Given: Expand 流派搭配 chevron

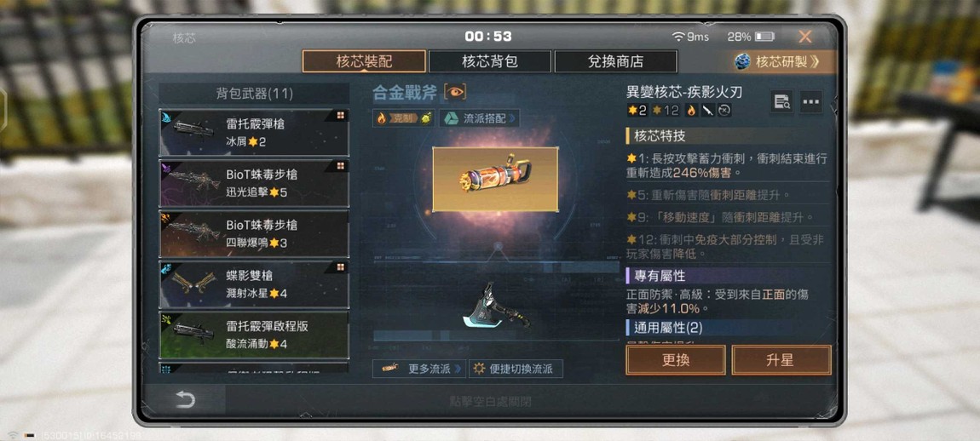Looking at the screenshot, I should point(512,118).
